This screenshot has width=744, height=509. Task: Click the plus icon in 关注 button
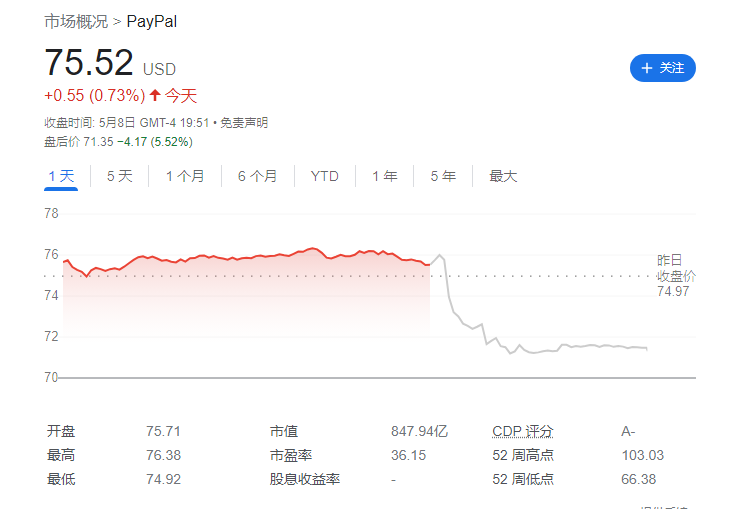click(x=646, y=68)
